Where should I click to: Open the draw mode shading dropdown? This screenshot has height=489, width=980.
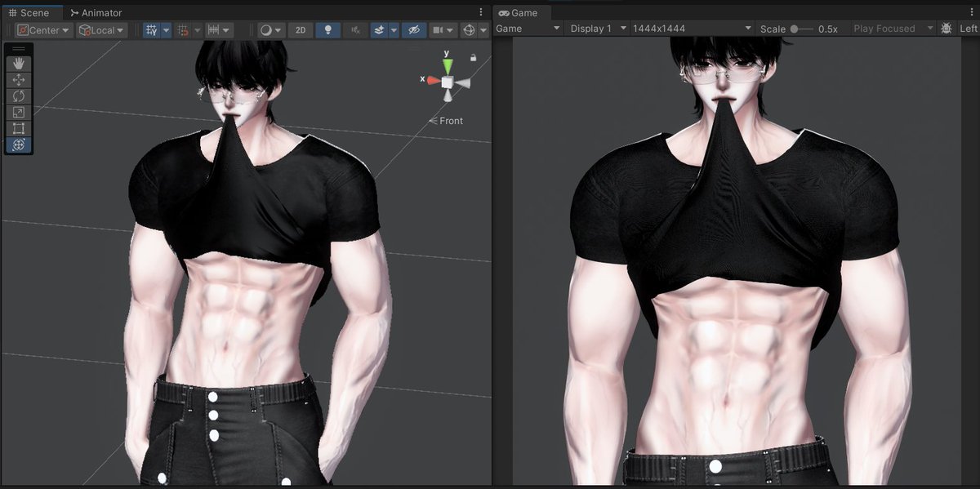click(x=270, y=30)
